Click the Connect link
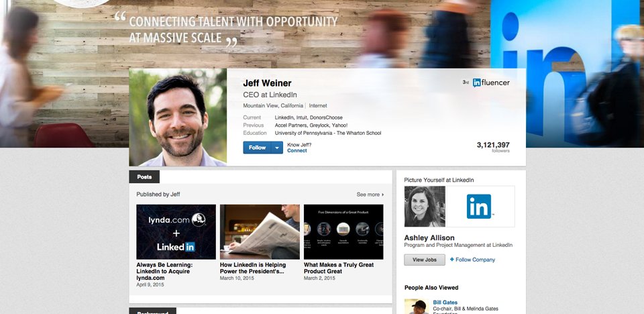Screen dimensions: 644x314 (297, 151)
